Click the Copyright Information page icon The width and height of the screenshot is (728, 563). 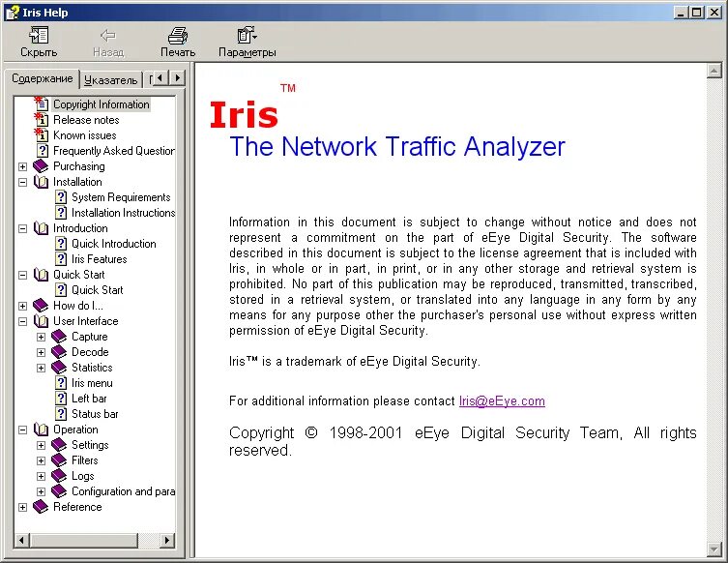click(x=42, y=104)
